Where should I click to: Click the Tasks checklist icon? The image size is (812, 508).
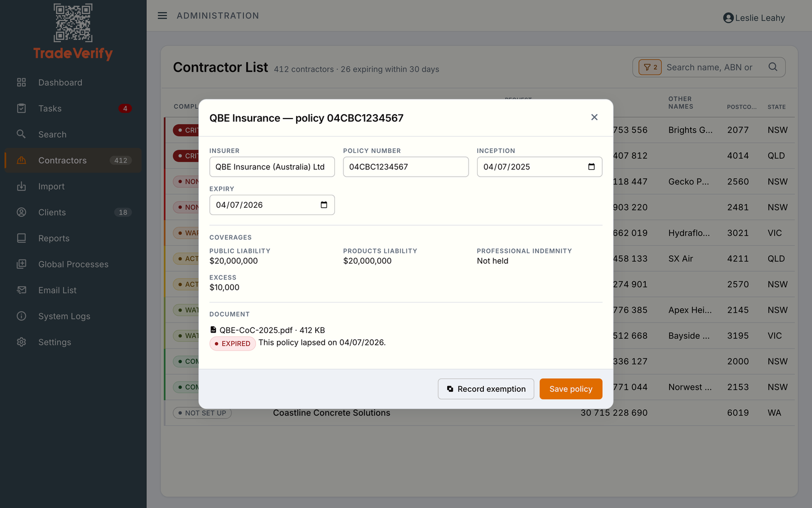(21, 108)
